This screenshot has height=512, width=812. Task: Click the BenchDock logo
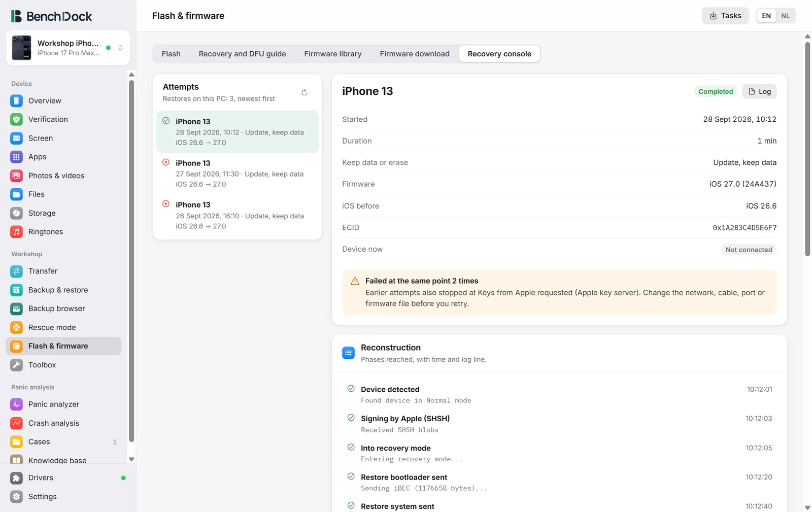pos(51,16)
